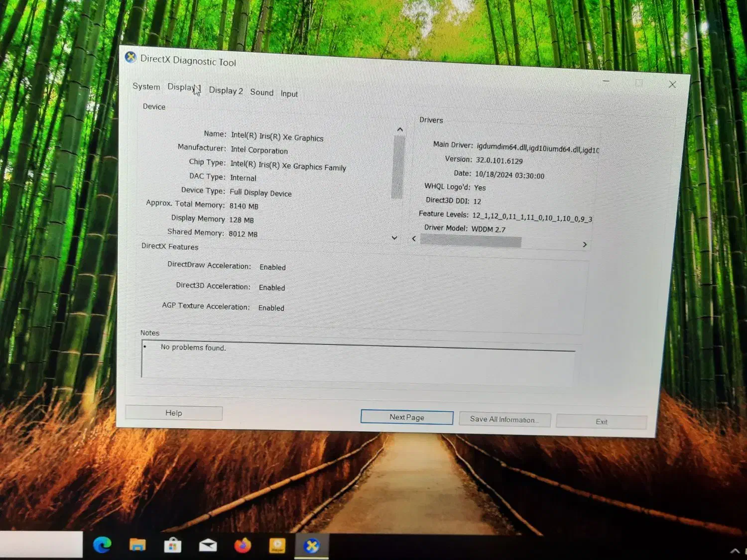Click the Drivers horizontal scrollbar thumb
This screenshot has height=560, width=747.
pyautogui.click(x=471, y=242)
